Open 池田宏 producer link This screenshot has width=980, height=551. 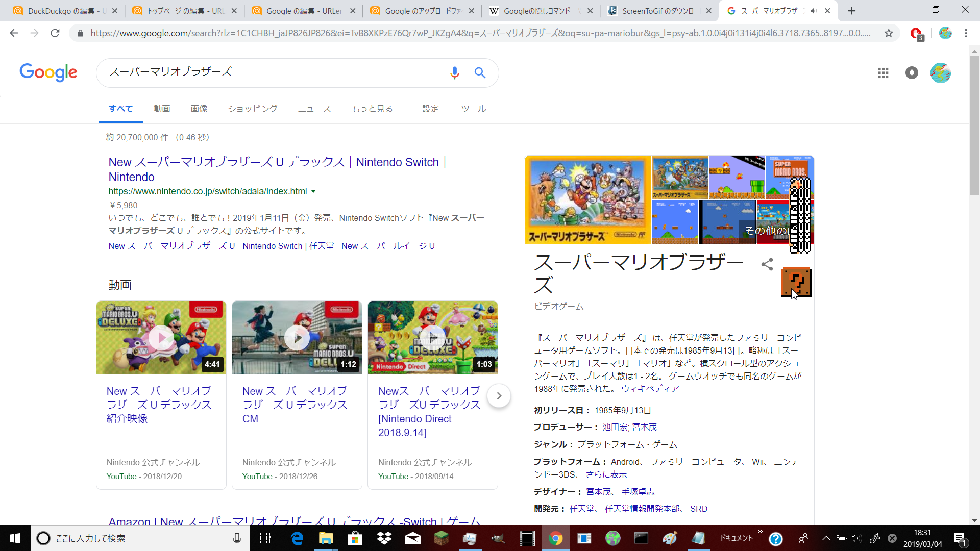[615, 427]
